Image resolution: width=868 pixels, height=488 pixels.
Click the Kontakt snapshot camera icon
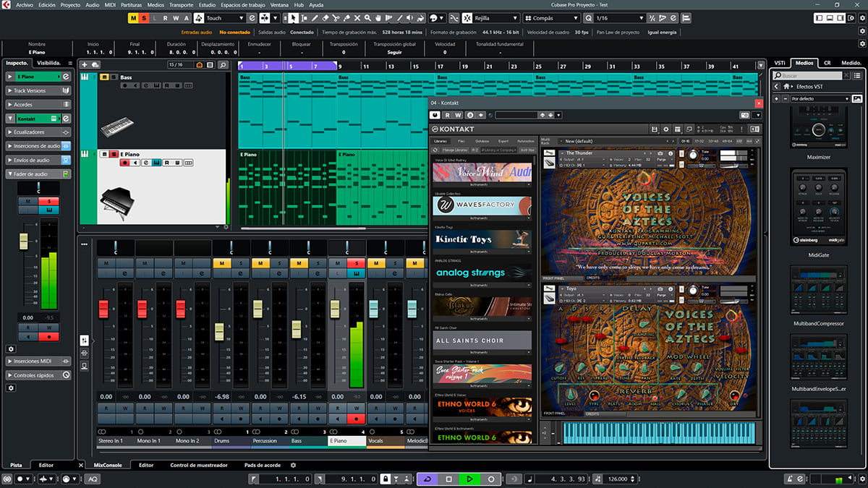click(x=660, y=153)
